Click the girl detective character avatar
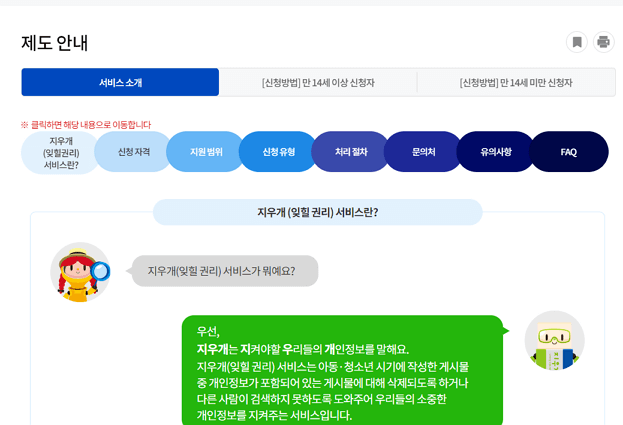The width and height of the screenshot is (623, 425). [x=80, y=272]
